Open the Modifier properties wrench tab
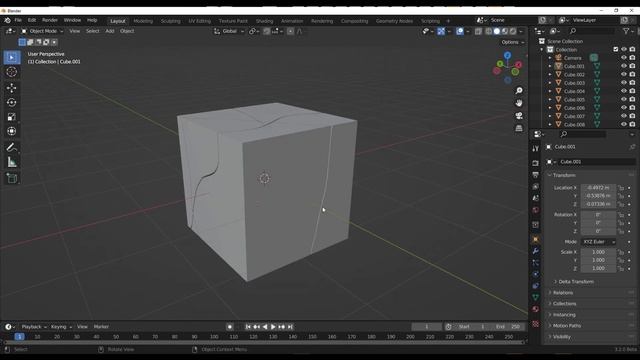Screen dimensions: 640x360 [536, 251]
